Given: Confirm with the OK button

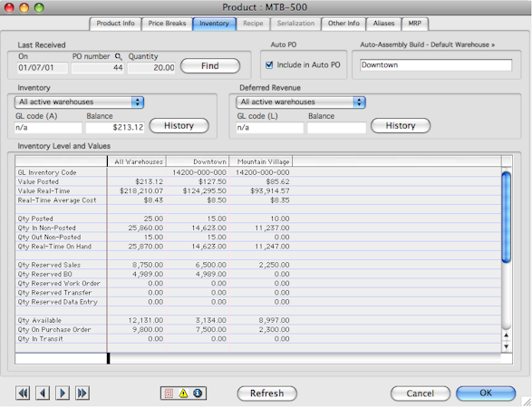Looking at the screenshot, I should (x=486, y=393).
